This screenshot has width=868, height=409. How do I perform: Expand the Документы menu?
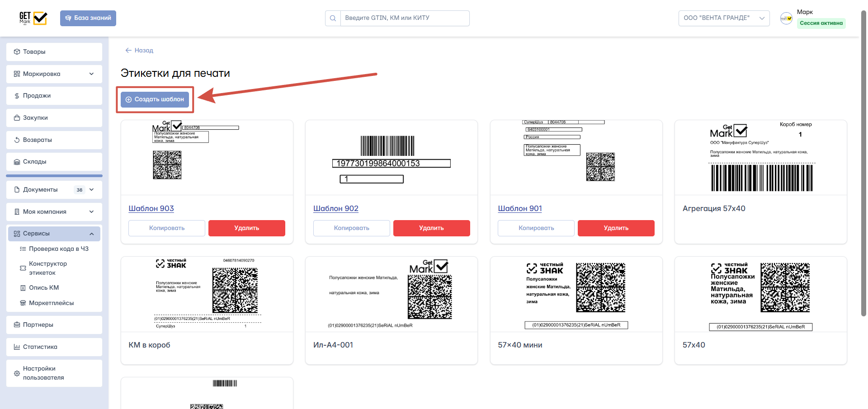(x=54, y=190)
